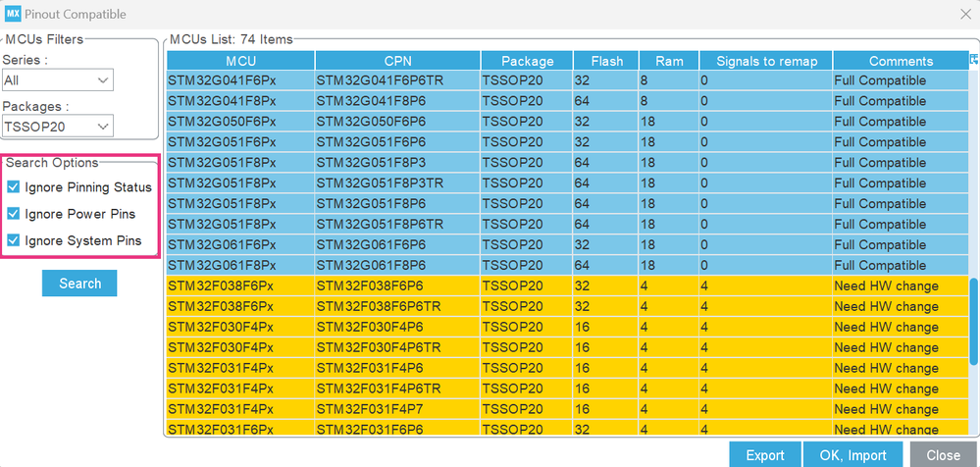Sort by the MCU column header
Image resolution: width=980 pixels, height=467 pixels.
[x=240, y=61]
